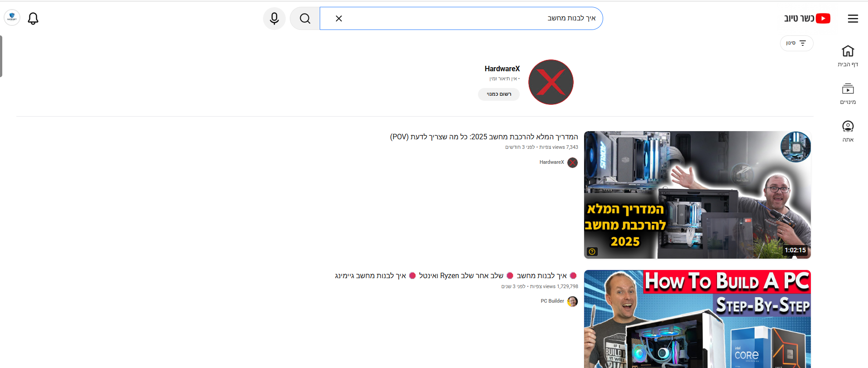
Task: Click HardwareX channel description line
Action: pos(504,79)
